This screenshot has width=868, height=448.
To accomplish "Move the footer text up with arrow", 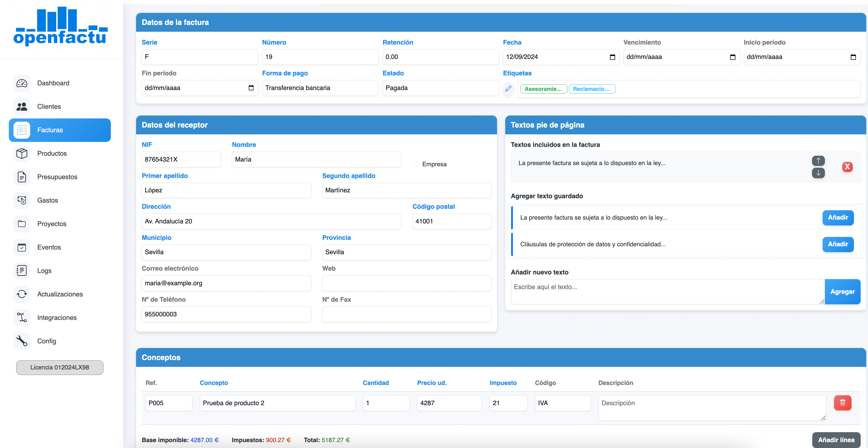I will [x=818, y=161].
